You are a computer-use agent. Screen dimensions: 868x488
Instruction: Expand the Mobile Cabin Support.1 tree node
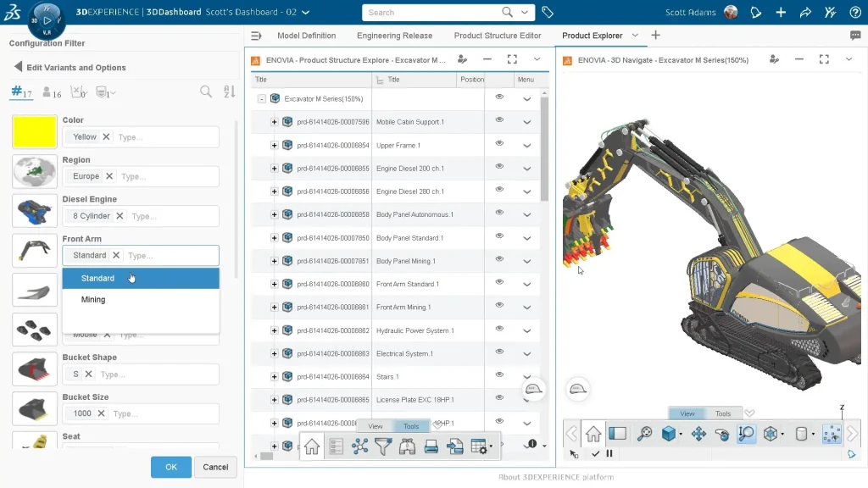274,122
